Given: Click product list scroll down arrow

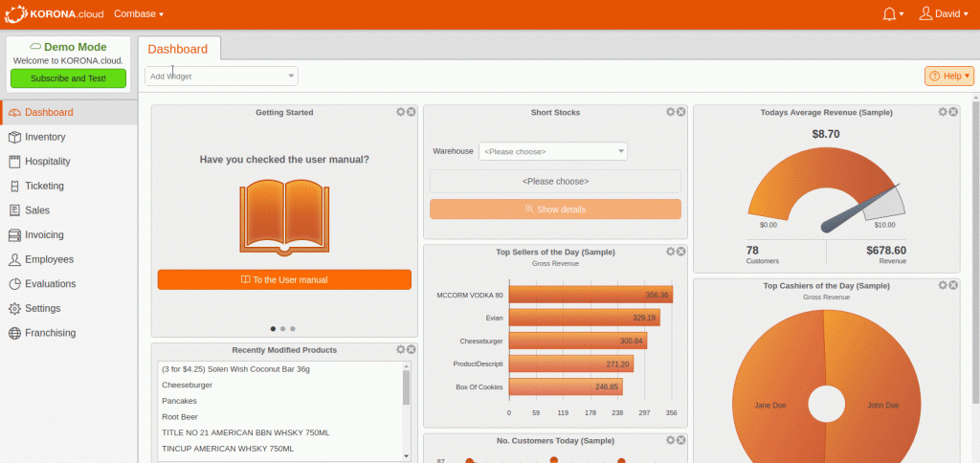Looking at the screenshot, I should [x=406, y=456].
